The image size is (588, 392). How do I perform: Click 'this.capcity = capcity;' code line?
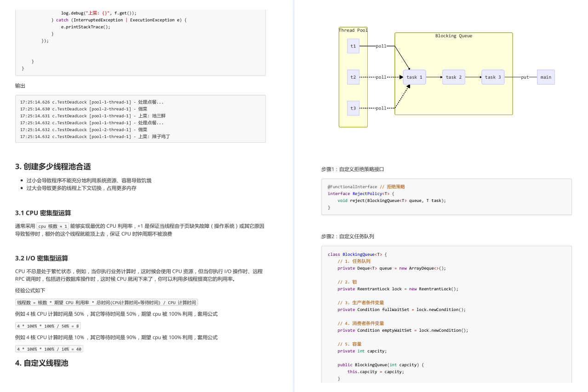pos(376,372)
